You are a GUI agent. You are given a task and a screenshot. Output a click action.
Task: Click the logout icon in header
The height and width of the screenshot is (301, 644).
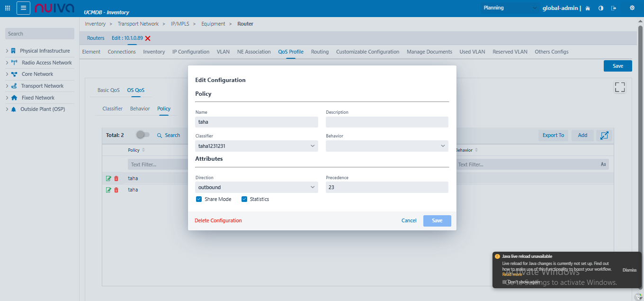point(614,8)
